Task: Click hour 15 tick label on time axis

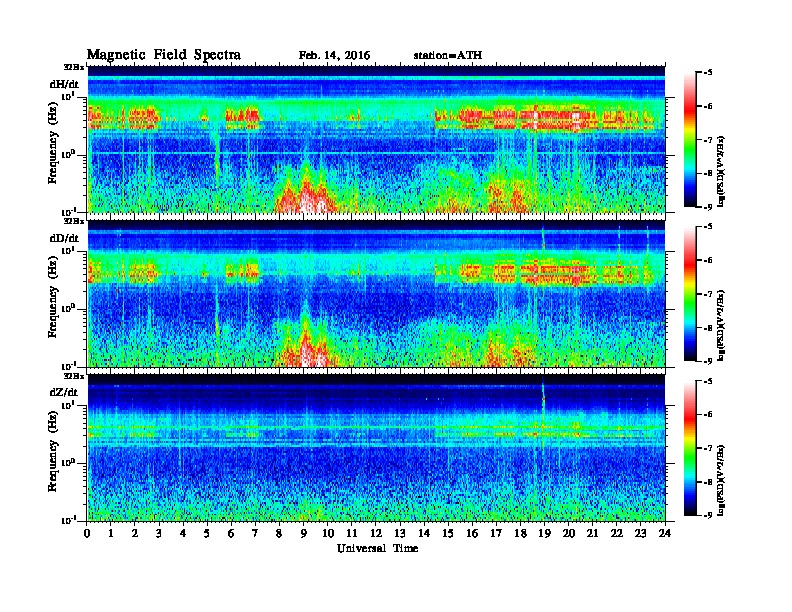Action: point(448,533)
